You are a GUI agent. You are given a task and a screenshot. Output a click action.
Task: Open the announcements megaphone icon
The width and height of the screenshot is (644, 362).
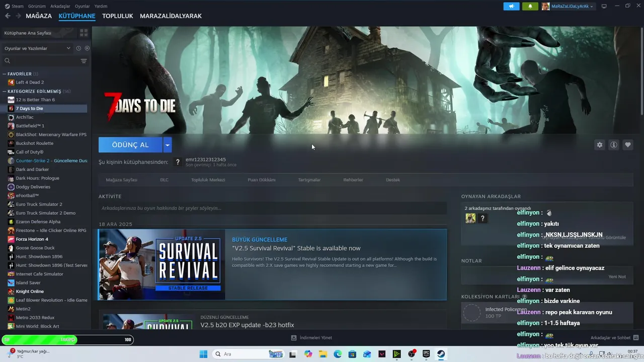pyautogui.click(x=511, y=6)
